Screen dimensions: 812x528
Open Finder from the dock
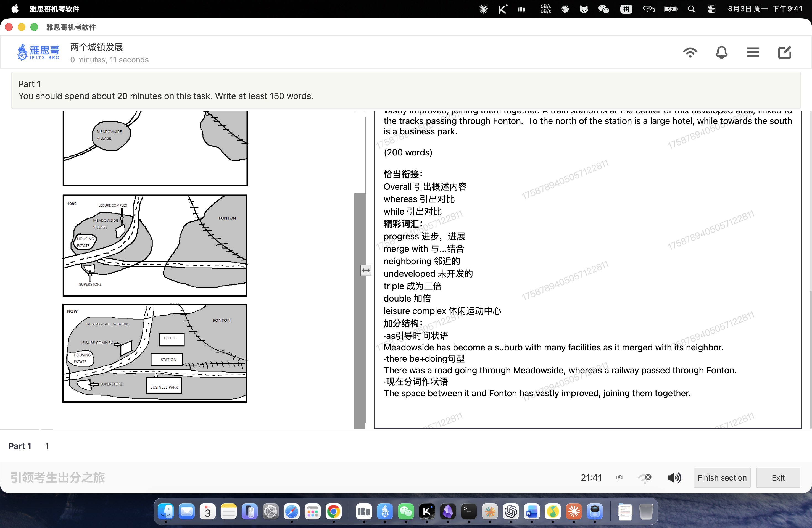(x=165, y=511)
